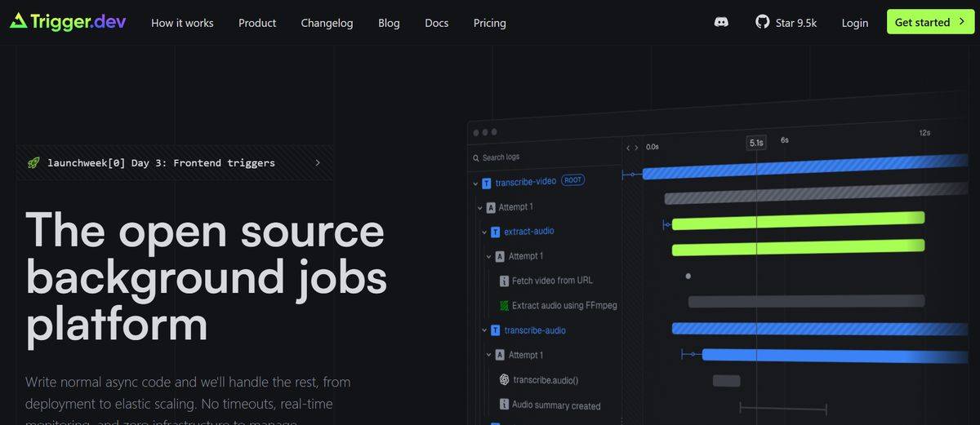Open the Docs nav link
Image resolution: width=980 pixels, height=425 pixels.
tap(437, 23)
